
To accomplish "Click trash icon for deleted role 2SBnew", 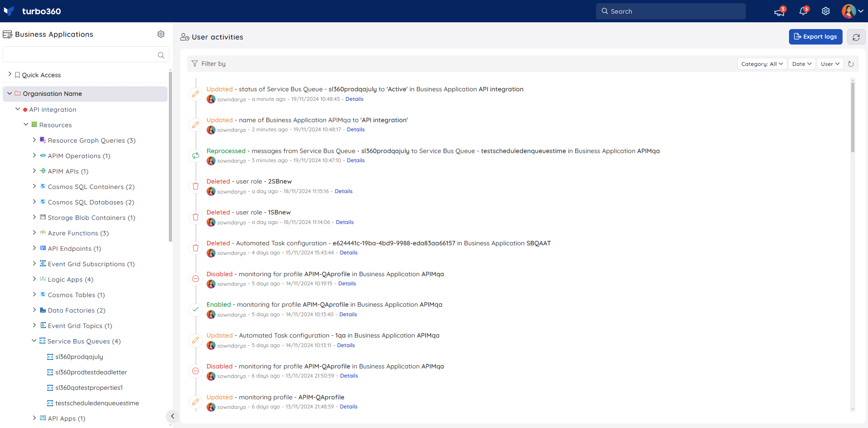I will pyautogui.click(x=196, y=186).
